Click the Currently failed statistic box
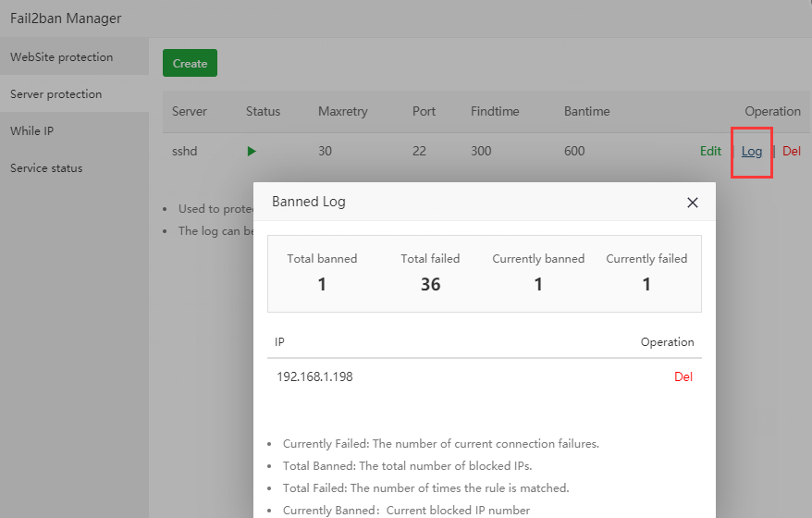Viewport: 812px width, 518px height. (x=646, y=273)
